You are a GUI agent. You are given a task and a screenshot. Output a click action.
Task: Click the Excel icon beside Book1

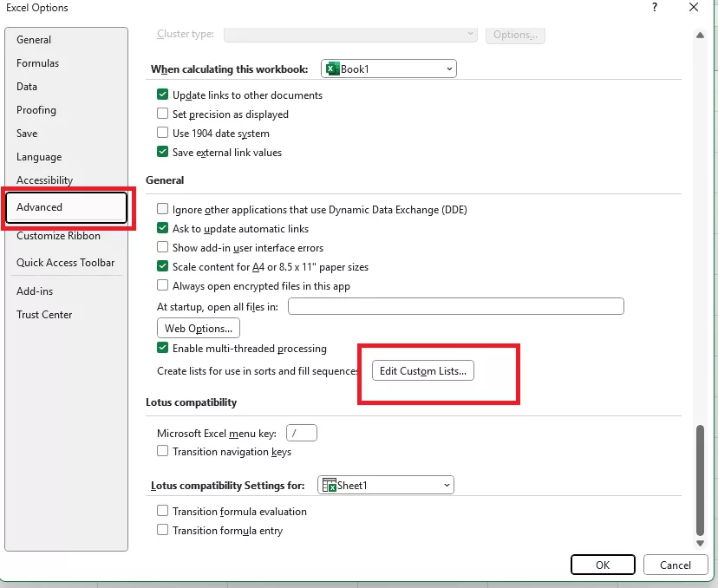[x=332, y=69]
